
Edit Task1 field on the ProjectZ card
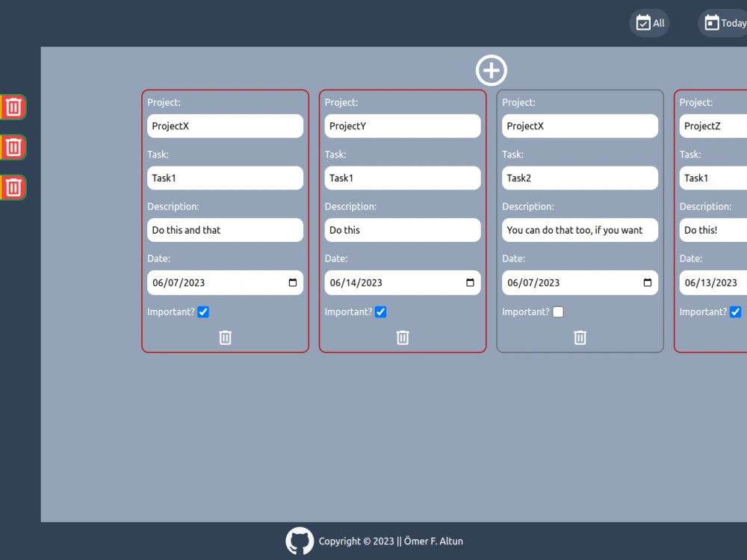click(713, 178)
